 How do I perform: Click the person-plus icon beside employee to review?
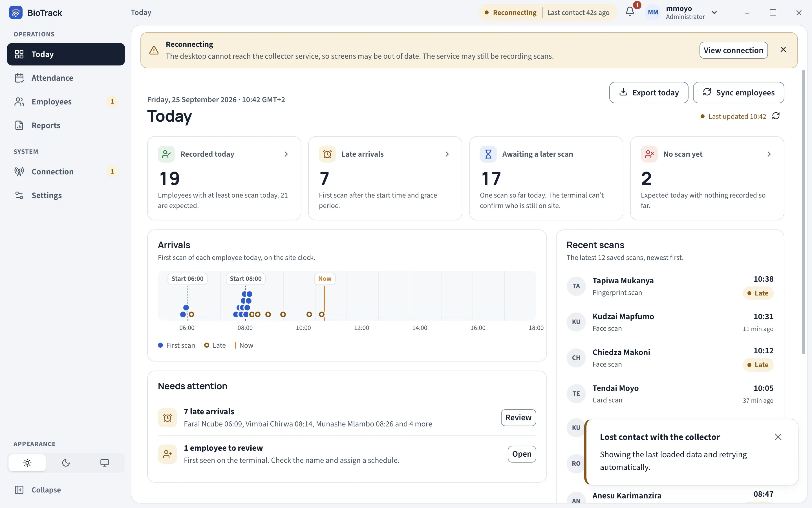click(x=167, y=454)
